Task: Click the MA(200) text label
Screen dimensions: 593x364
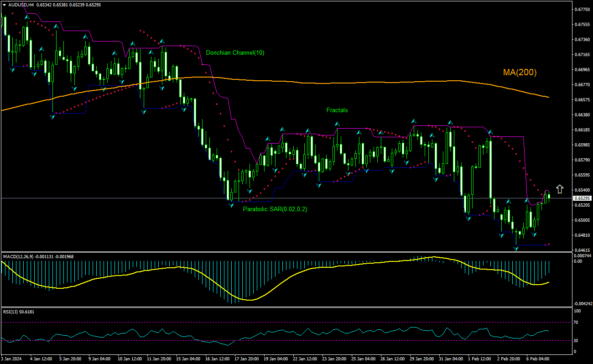Action: [x=520, y=72]
